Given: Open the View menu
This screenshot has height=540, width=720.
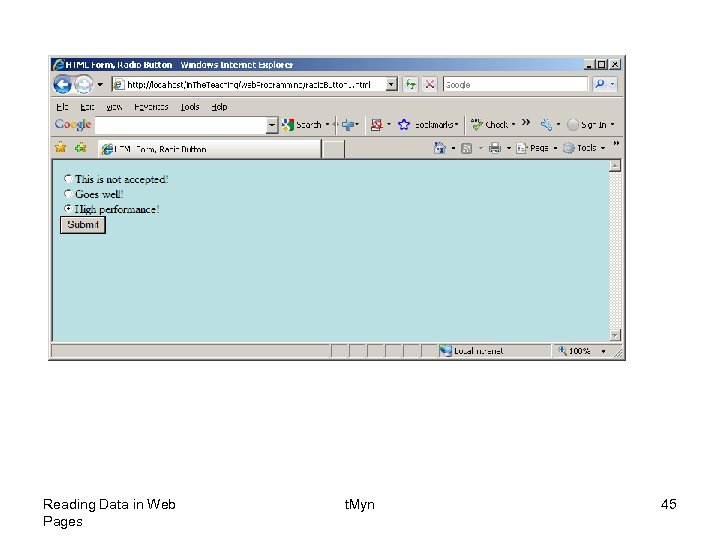Looking at the screenshot, I should pos(114,107).
